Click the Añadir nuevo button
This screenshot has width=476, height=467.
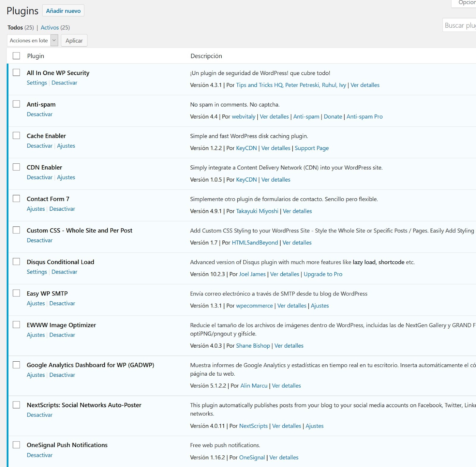point(63,11)
